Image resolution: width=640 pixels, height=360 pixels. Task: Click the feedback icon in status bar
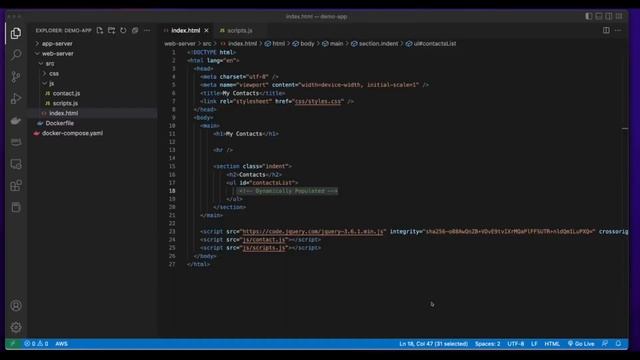pos(604,344)
